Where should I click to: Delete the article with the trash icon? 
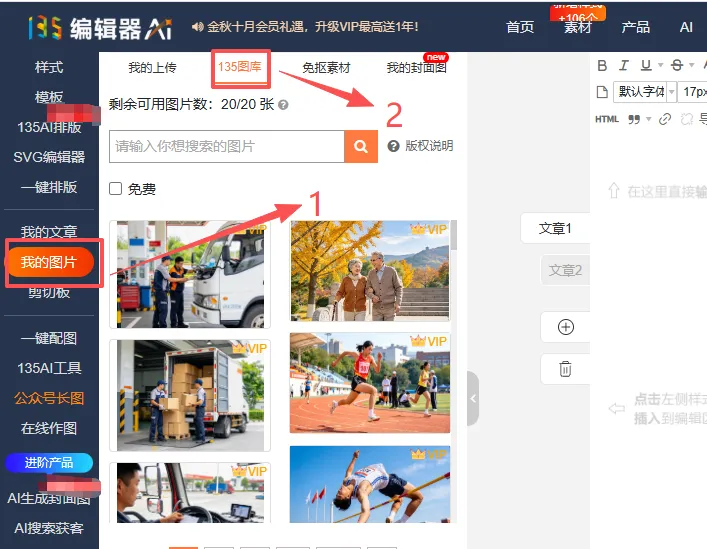pos(565,369)
